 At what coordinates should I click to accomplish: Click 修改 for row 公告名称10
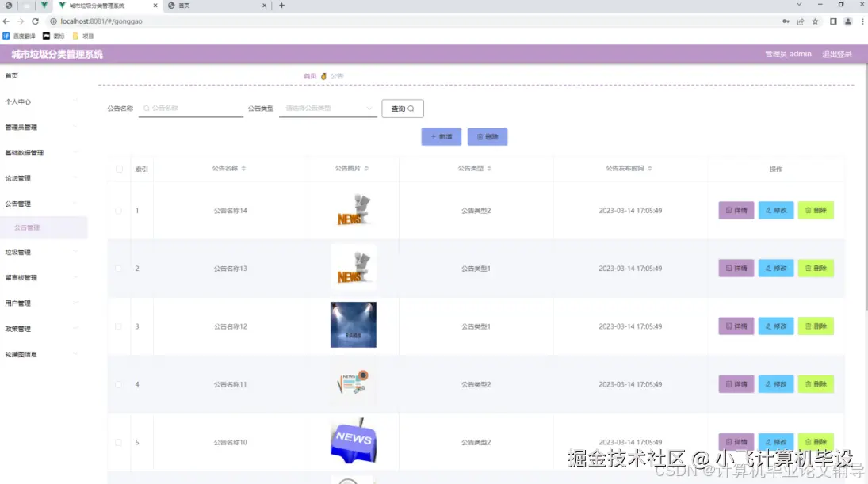point(776,442)
